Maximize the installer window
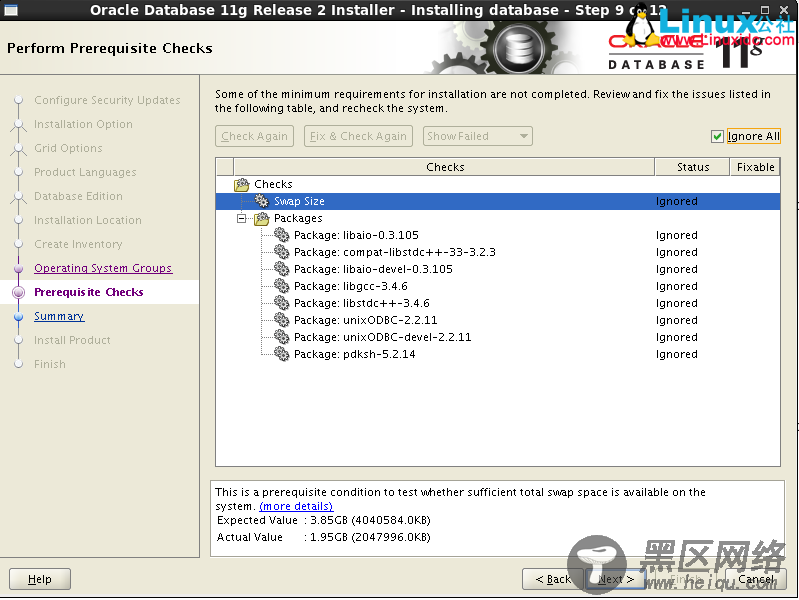Screen dimensions: 799x600 [x=765, y=10]
